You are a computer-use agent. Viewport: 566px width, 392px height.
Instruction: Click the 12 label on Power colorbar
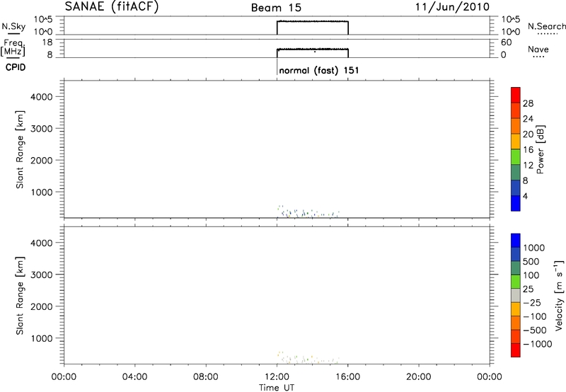click(x=528, y=166)
